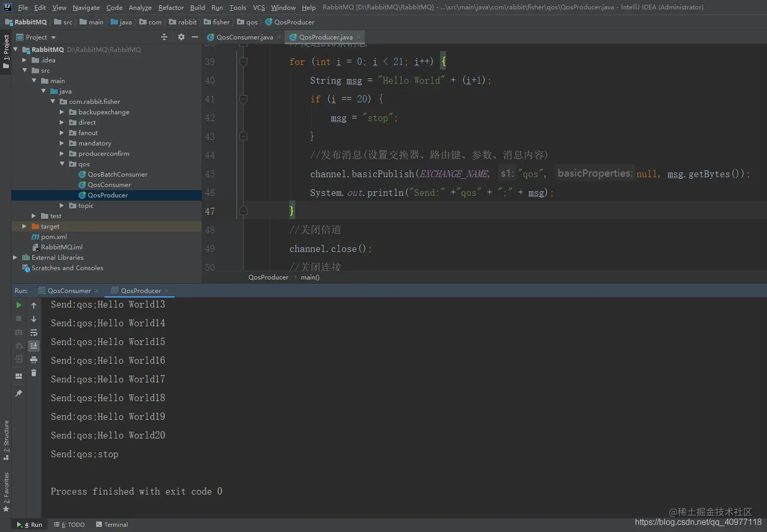The width and height of the screenshot is (767, 532).
Task: Open the Project tool window sidebar tab
Action: pos(6,51)
